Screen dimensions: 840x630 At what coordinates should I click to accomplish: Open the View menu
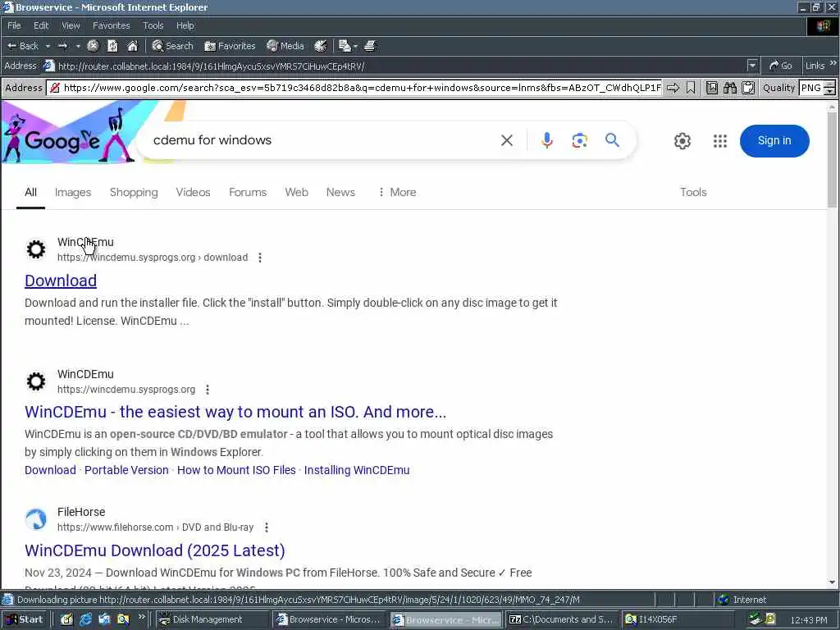[71, 25]
